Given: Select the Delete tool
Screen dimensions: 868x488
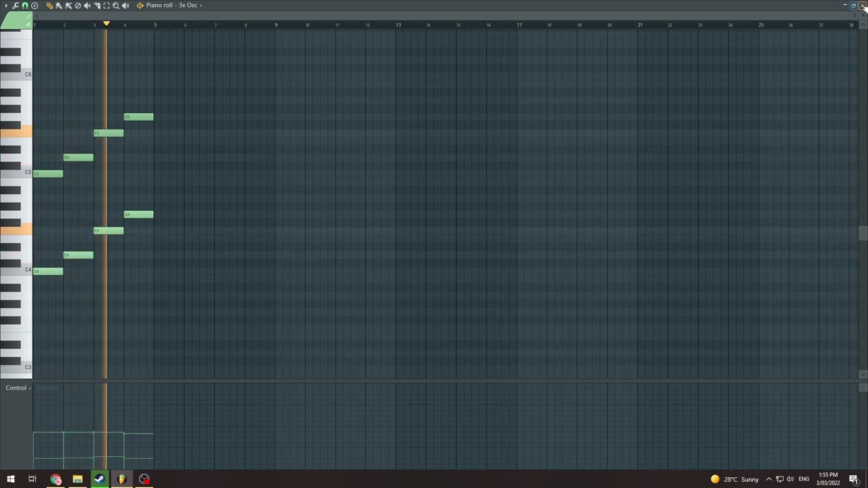Looking at the screenshot, I should (x=78, y=5).
